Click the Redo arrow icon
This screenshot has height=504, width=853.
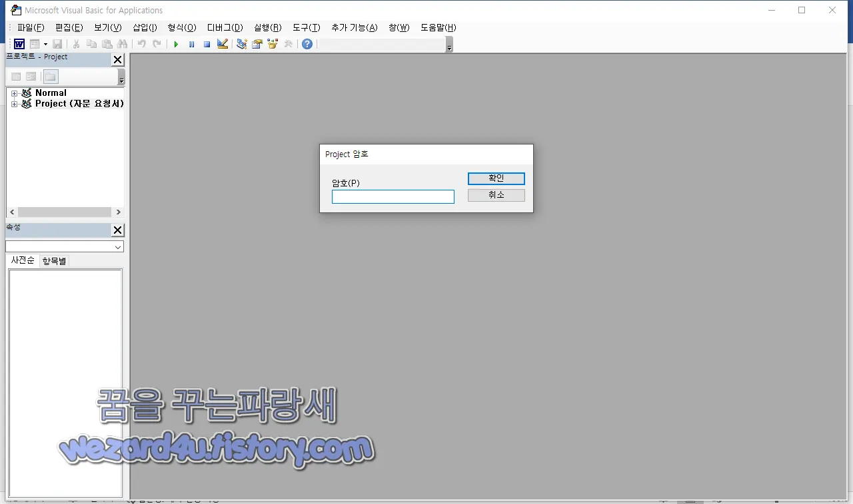[157, 44]
